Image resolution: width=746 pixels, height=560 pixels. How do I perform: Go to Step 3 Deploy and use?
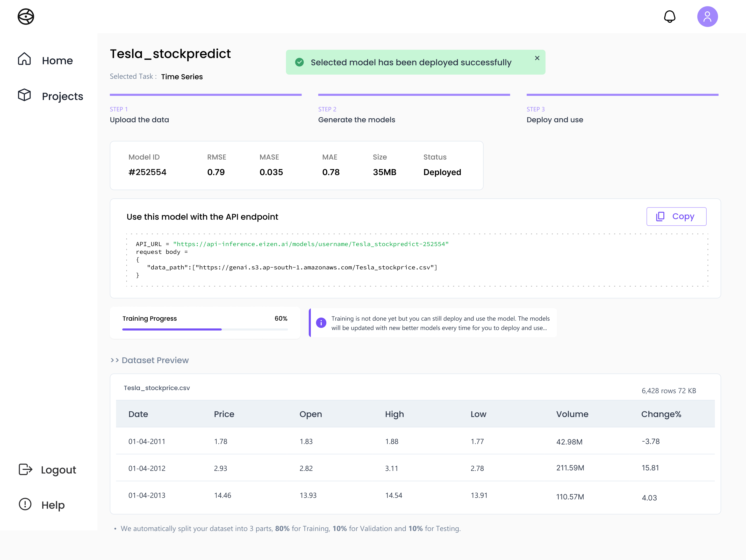point(554,120)
